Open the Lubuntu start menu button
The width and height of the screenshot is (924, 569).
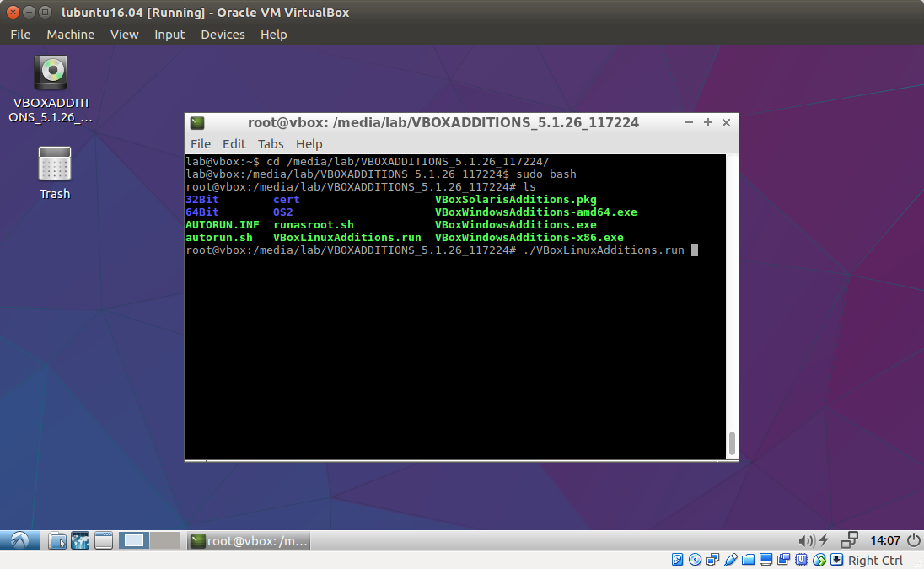coord(19,540)
